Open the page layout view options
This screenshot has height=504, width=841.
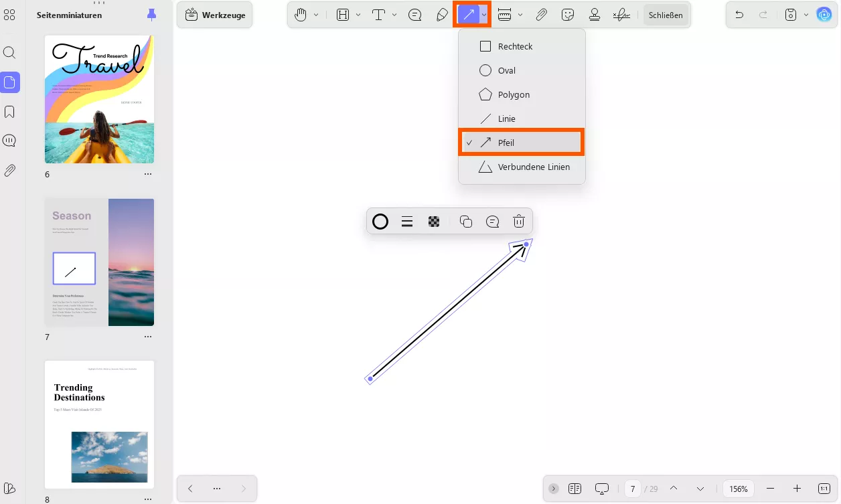pos(575,489)
